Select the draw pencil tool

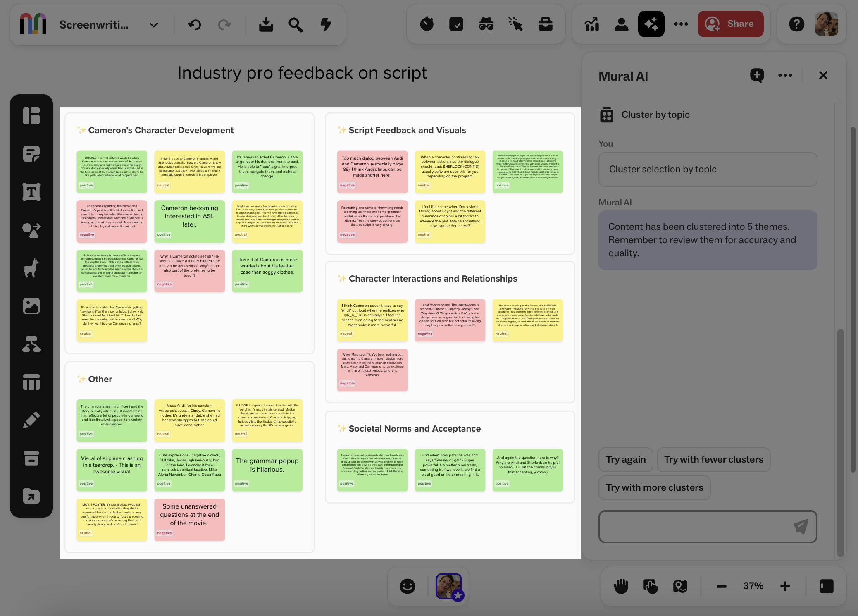31,420
